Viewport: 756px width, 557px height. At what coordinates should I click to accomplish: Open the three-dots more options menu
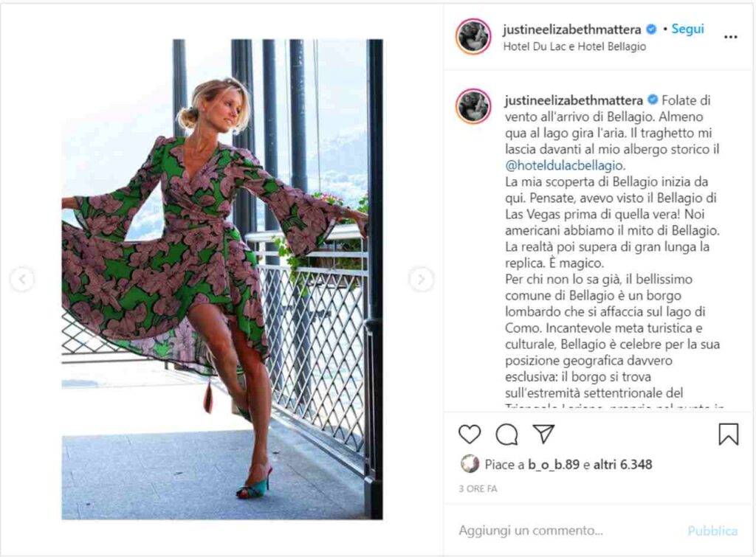(x=730, y=37)
